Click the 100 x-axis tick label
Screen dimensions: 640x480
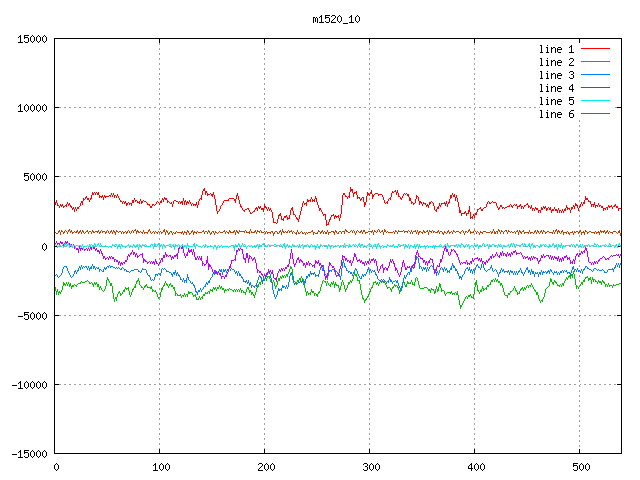160,467
